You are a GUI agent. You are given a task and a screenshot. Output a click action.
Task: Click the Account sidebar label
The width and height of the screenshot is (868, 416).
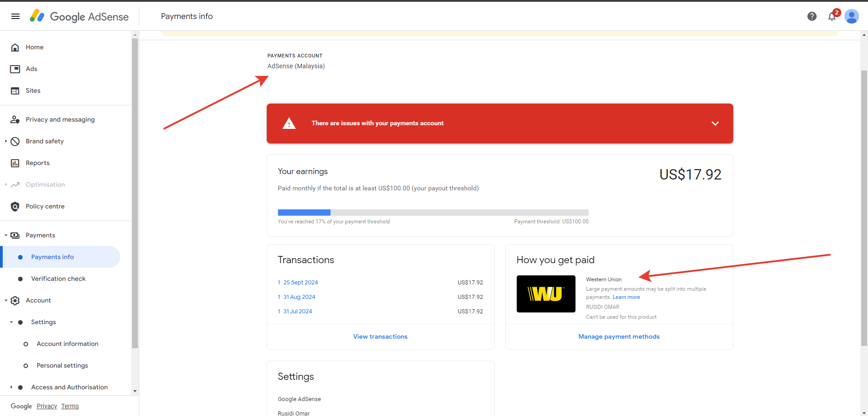[x=38, y=301]
